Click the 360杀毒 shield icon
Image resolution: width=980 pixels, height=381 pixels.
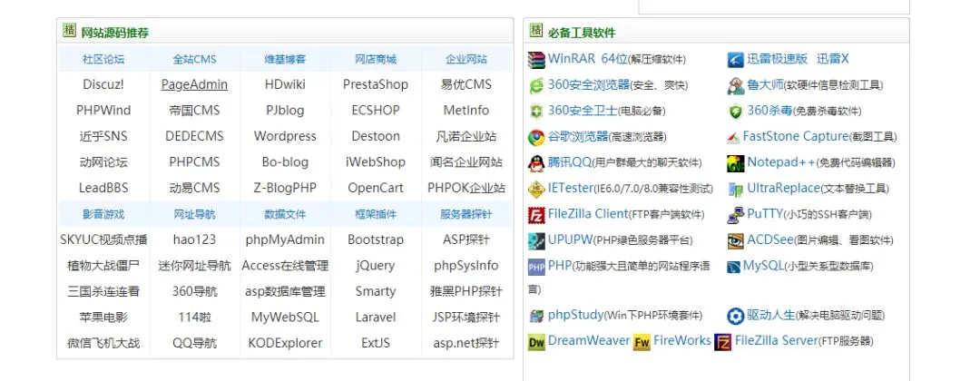(x=736, y=112)
